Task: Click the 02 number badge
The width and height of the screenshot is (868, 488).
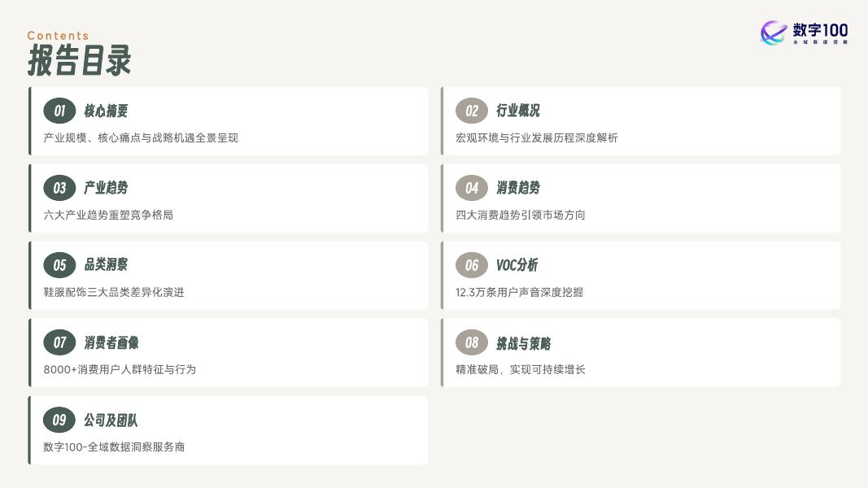Action: [472, 111]
